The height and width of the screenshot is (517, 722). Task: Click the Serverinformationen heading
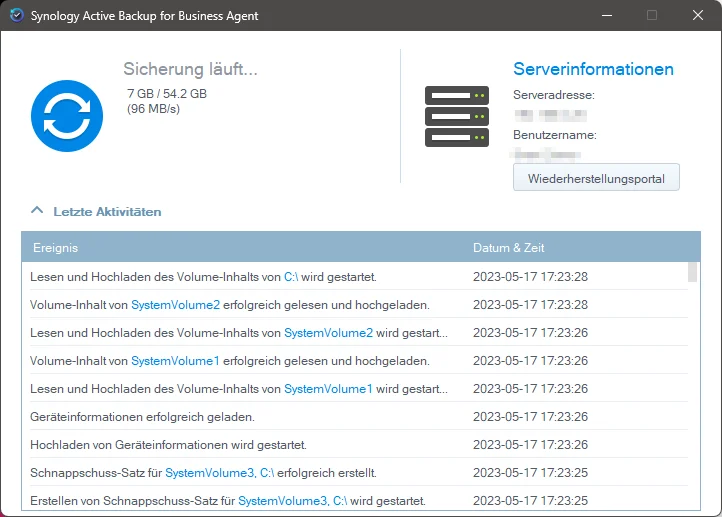[594, 69]
